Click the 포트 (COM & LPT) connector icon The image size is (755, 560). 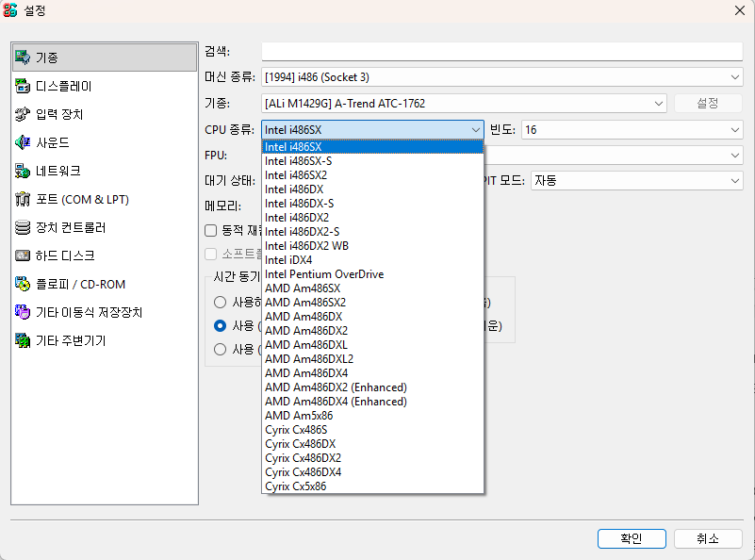22,199
